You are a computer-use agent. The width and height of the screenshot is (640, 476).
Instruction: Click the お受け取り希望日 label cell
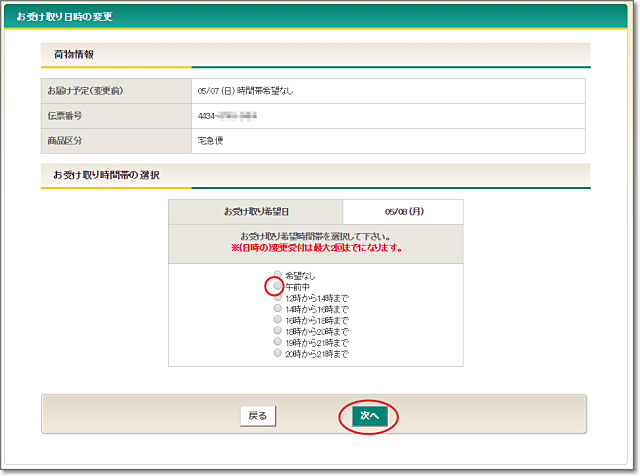(255, 212)
